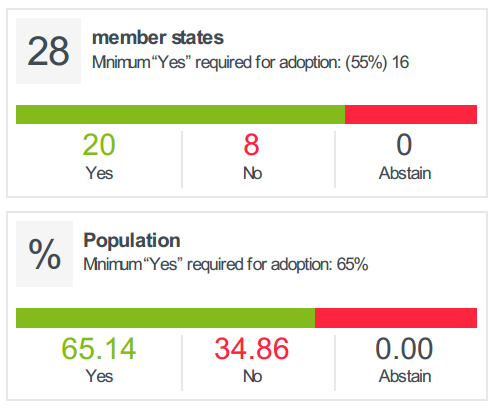Click the Abstain label under 0.00
The height and width of the screenshot is (414, 498).
[405, 376]
